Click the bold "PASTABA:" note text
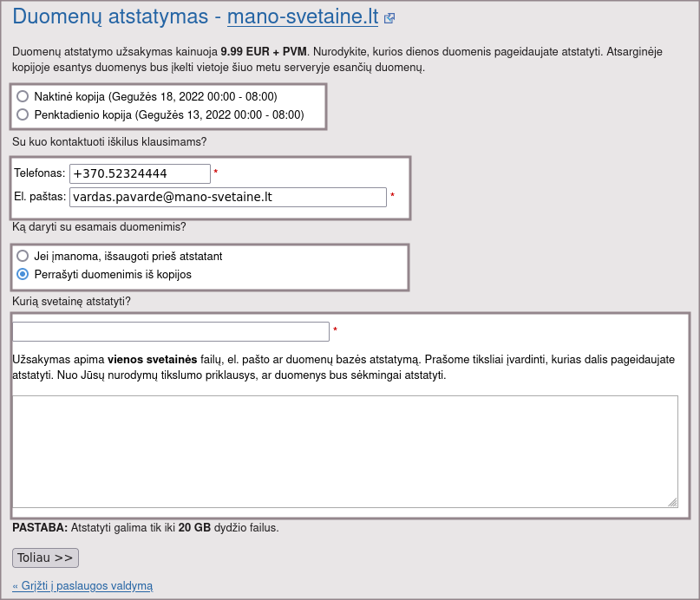The width and height of the screenshot is (700, 600). (x=40, y=527)
